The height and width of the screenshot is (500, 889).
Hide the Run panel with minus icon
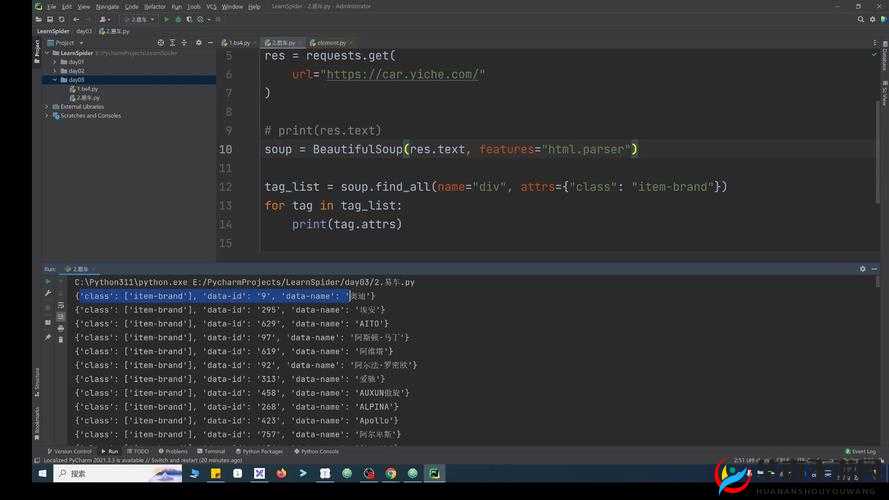point(874,269)
